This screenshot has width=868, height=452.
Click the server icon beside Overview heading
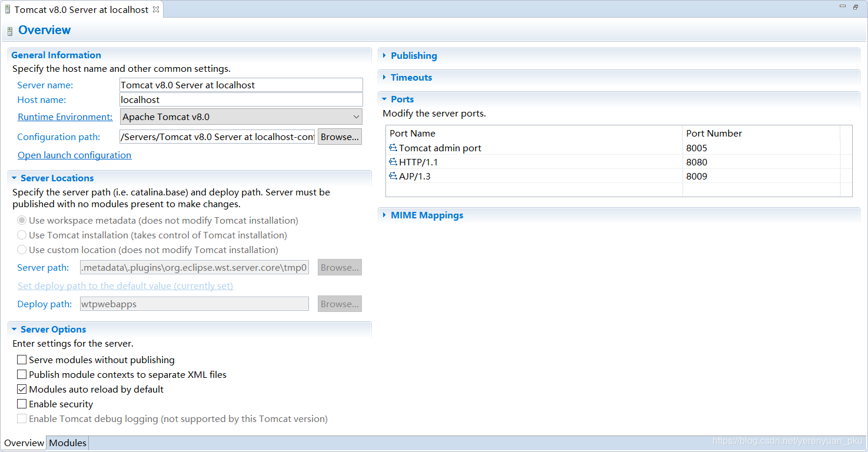(x=9, y=31)
